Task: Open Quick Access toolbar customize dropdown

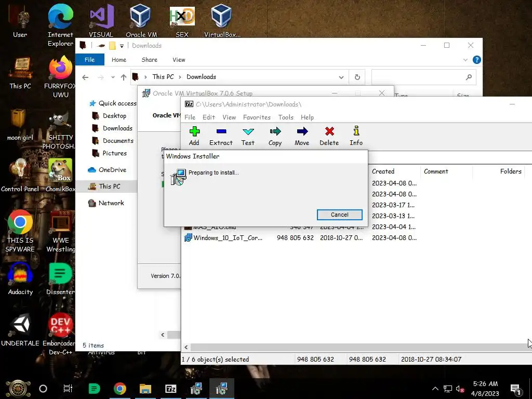Action: coord(122,46)
